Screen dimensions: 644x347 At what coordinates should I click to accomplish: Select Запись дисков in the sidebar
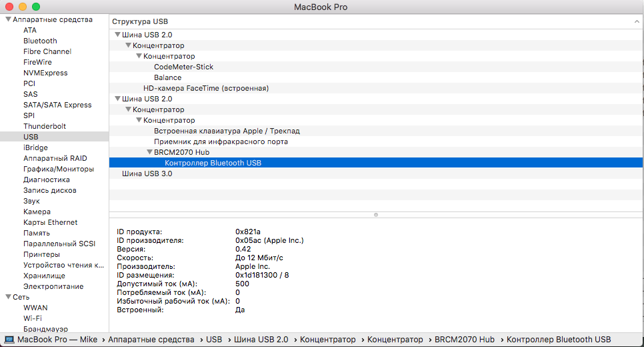pyautogui.click(x=50, y=190)
